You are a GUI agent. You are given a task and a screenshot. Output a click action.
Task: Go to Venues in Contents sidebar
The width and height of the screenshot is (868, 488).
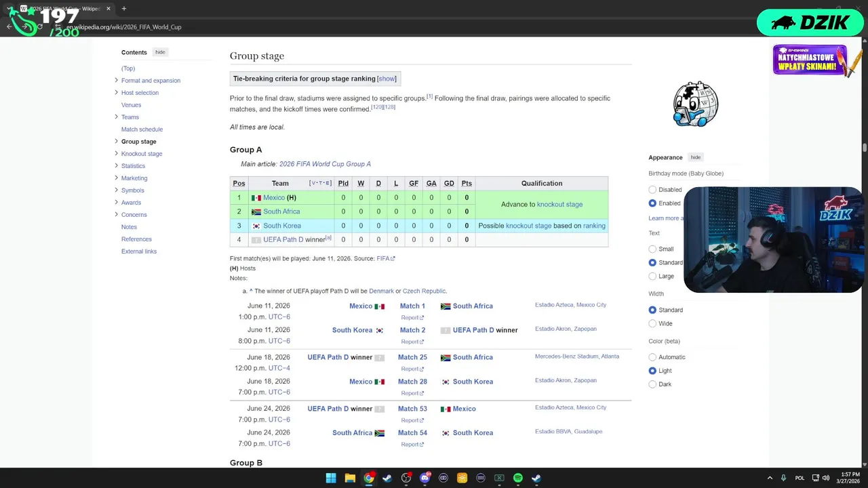click(x=131, y=105)
